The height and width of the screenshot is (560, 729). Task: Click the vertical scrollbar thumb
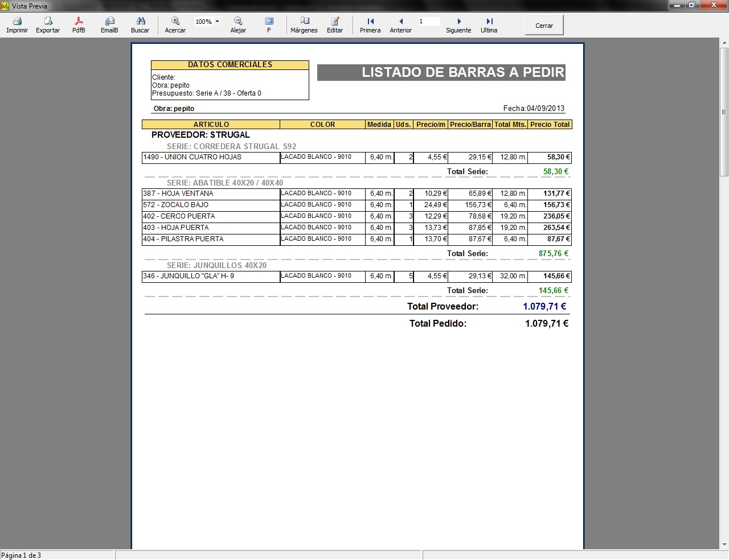coord(724,112)
